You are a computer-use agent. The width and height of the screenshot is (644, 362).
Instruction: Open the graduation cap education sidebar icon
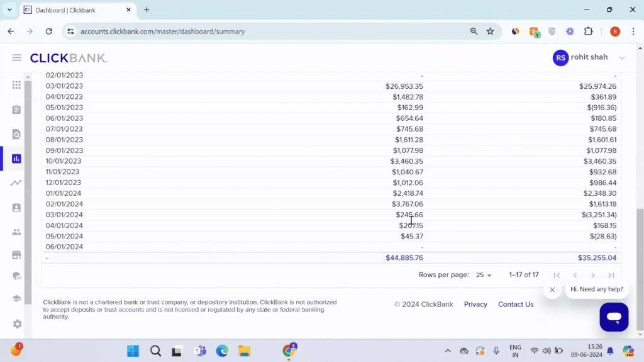16,299
